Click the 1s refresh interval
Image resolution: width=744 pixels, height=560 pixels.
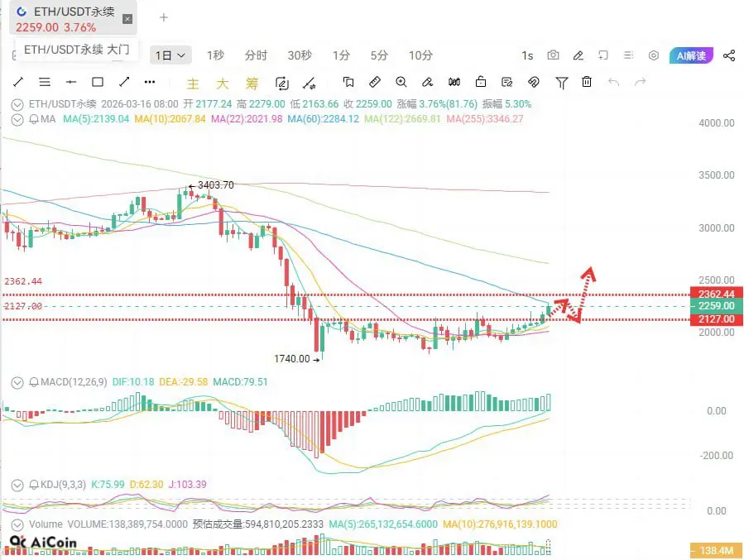tap(527, 55)
